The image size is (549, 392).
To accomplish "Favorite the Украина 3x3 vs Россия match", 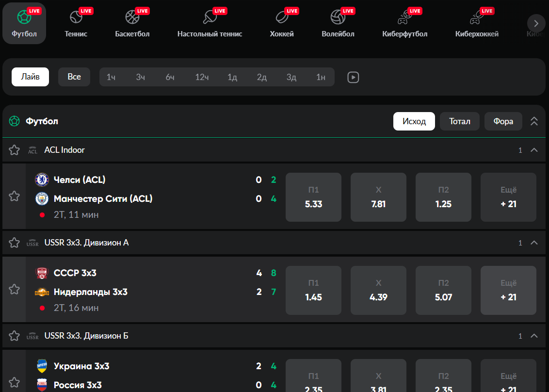I will pos(15,382).
